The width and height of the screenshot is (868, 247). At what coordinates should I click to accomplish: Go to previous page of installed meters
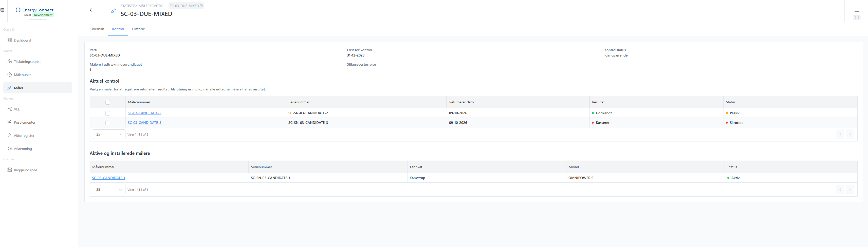tap(840, 189)
